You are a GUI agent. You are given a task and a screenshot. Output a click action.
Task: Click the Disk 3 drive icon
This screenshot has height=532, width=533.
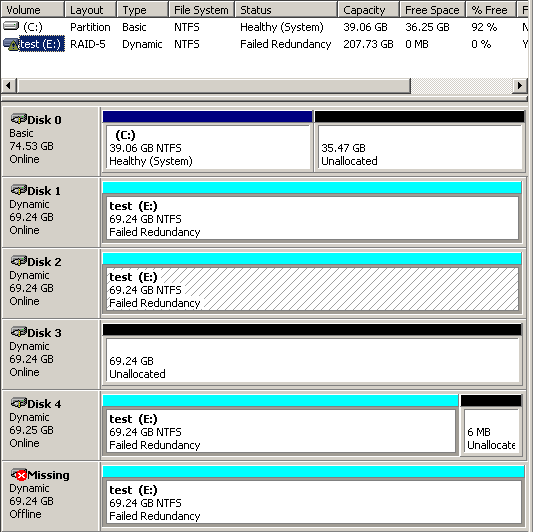coord(18,332)
